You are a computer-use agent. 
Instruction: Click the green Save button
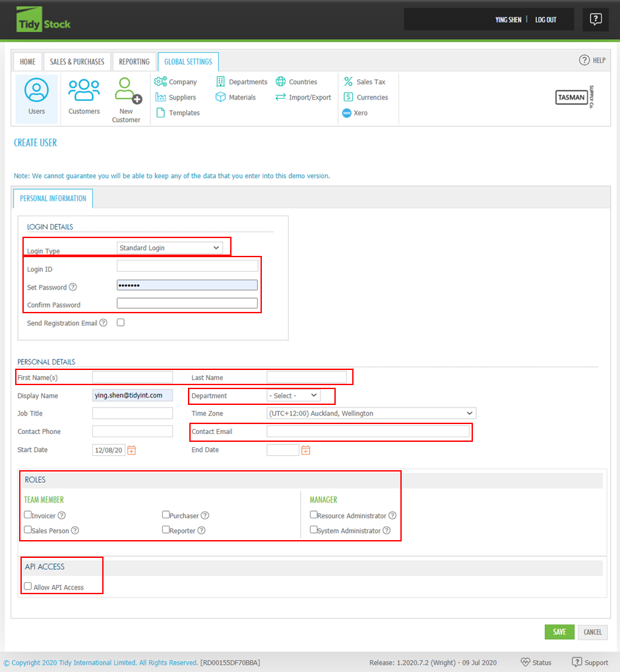pyautogui.click(x=559, y=632)
